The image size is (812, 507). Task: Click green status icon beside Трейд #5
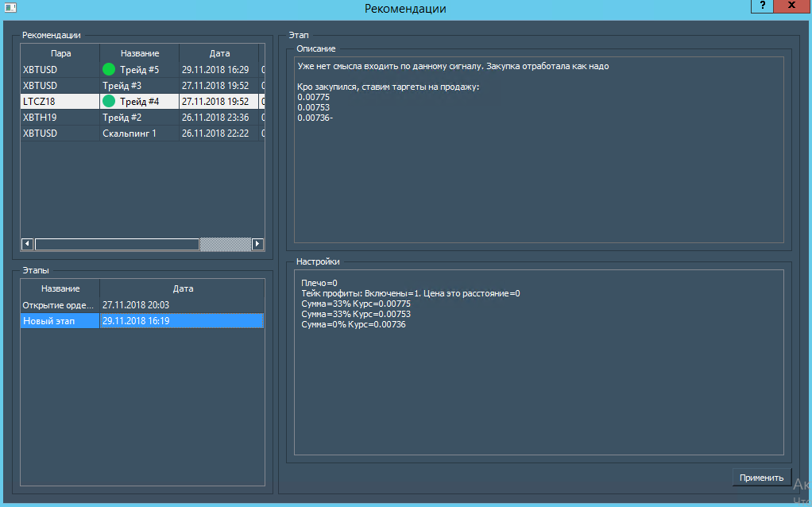109,70
